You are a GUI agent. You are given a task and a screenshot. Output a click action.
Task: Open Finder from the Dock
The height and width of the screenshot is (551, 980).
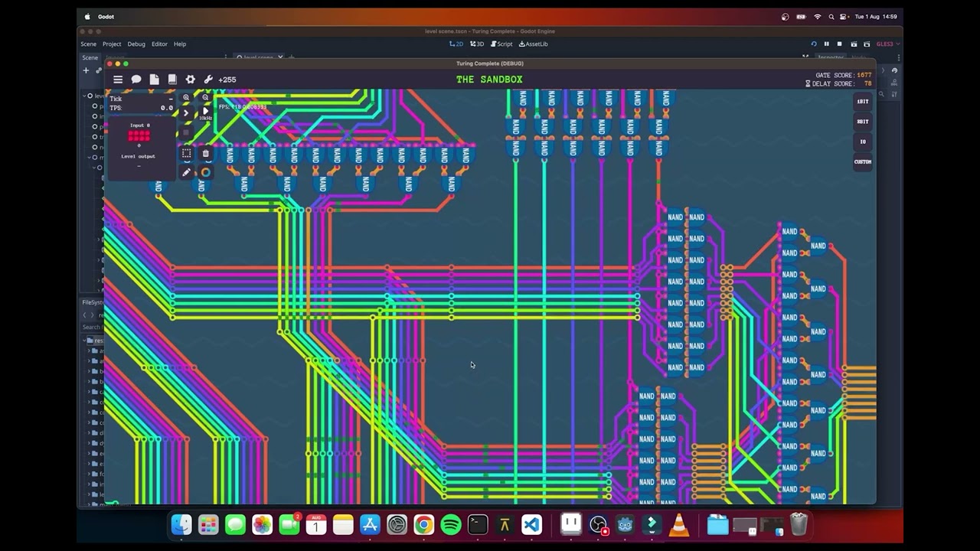(x=181, y=525)
